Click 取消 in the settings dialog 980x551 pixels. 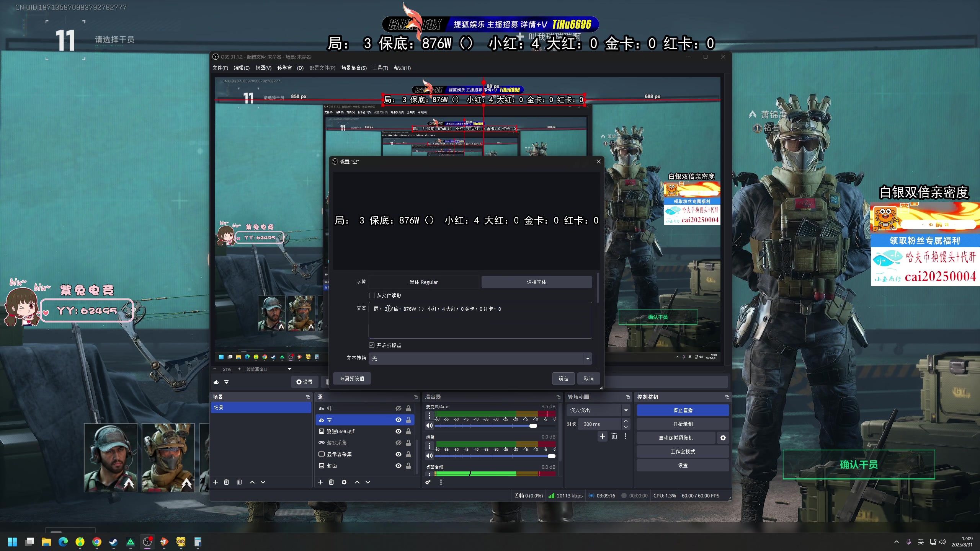pos(589,378)
